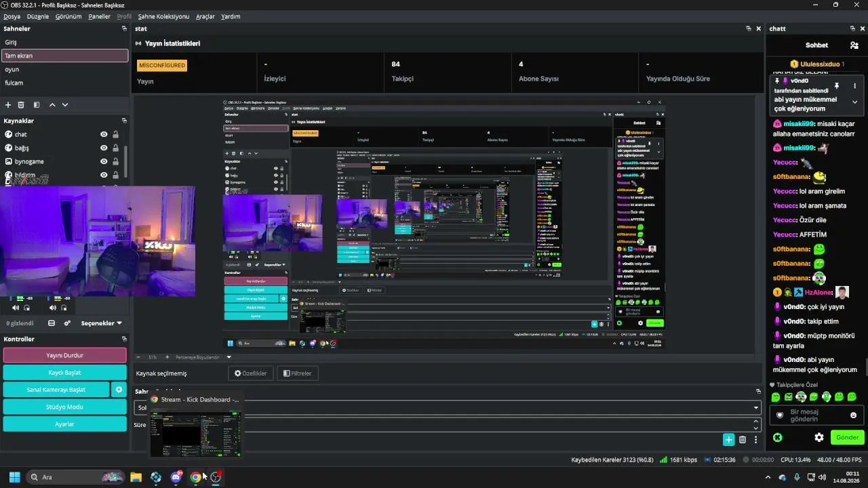Open chat settings gear icon

click(819, 438)
